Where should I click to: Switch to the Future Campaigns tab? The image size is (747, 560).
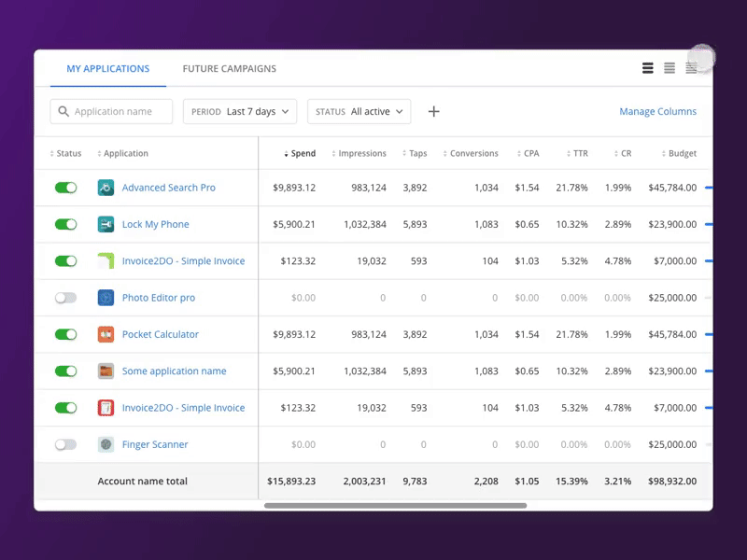[229, 69]
